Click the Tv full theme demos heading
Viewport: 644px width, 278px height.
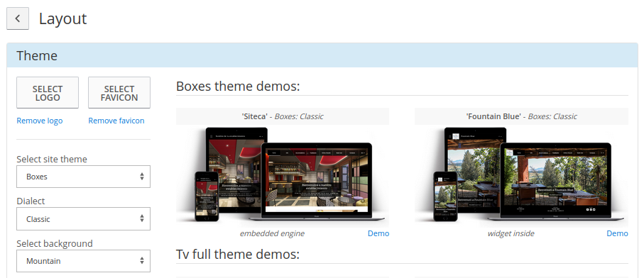click(x=238, y=254)
